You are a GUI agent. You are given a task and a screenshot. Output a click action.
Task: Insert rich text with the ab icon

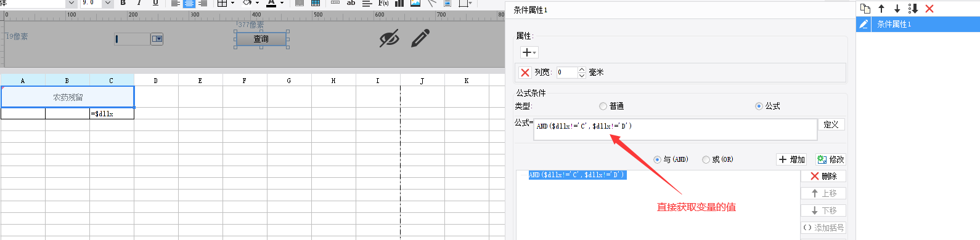351,3
